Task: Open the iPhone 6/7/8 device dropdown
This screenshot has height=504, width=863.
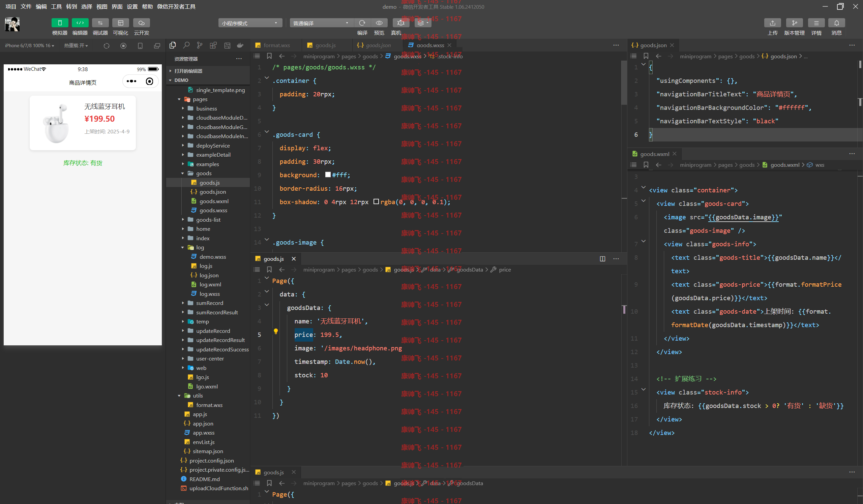Action: pos(29,45)
